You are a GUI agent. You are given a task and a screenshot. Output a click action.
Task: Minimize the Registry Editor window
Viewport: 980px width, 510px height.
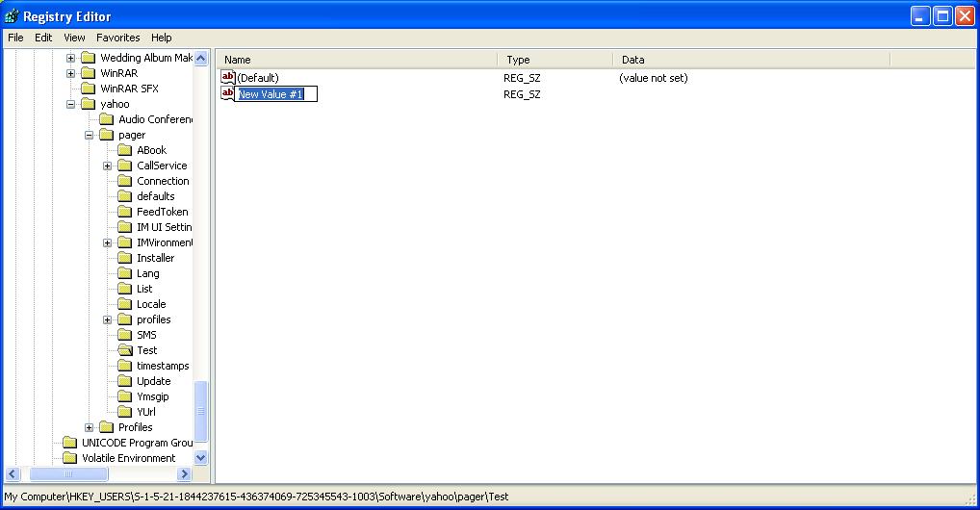click(x=920, y=15)
